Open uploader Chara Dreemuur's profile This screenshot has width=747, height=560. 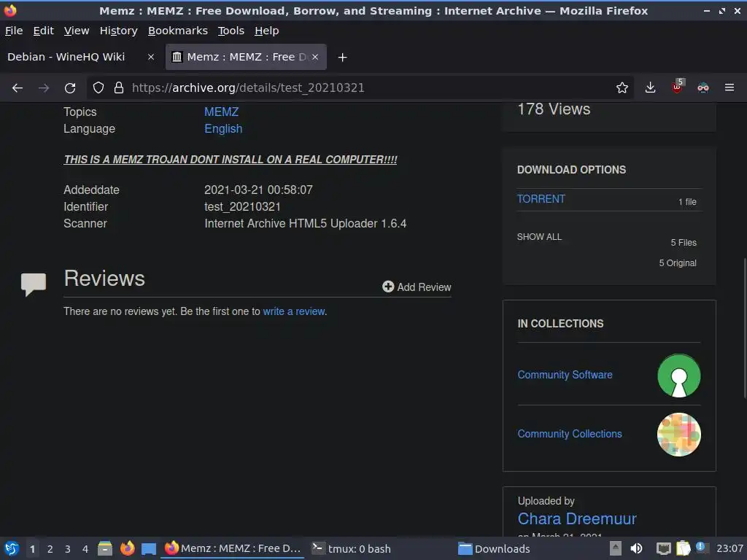(577, 518)
